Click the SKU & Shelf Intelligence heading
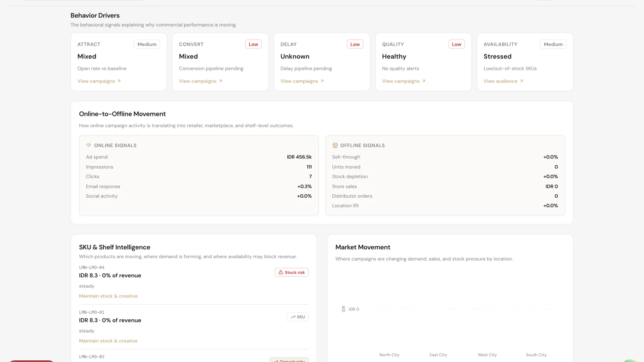 pyautogui.click(x=115, y=247)
